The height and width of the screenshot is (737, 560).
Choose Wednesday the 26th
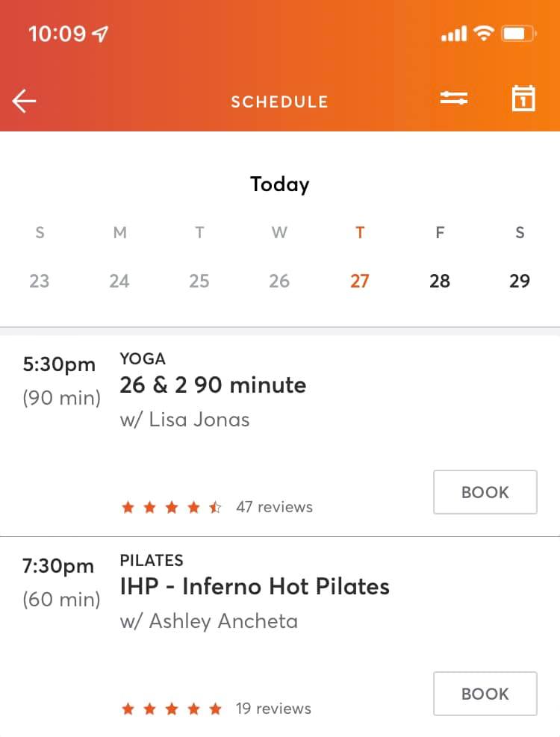point(279,281)
